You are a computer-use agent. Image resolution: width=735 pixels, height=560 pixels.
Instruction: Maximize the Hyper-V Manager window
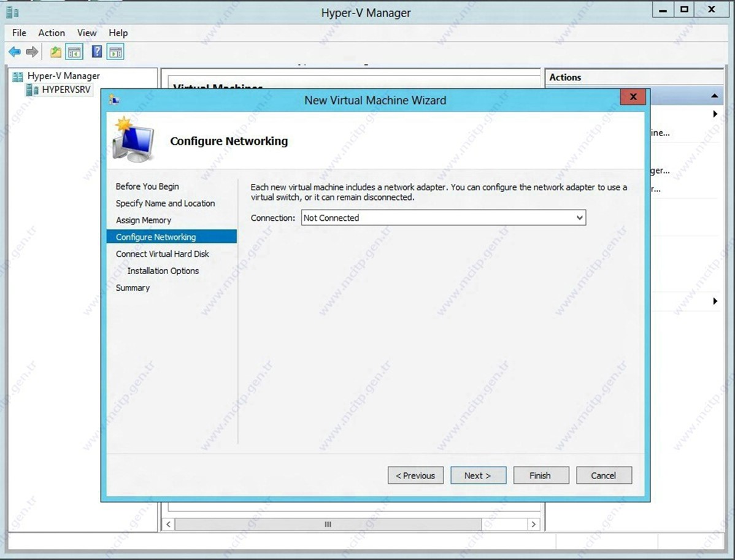[x=684, y=10]
